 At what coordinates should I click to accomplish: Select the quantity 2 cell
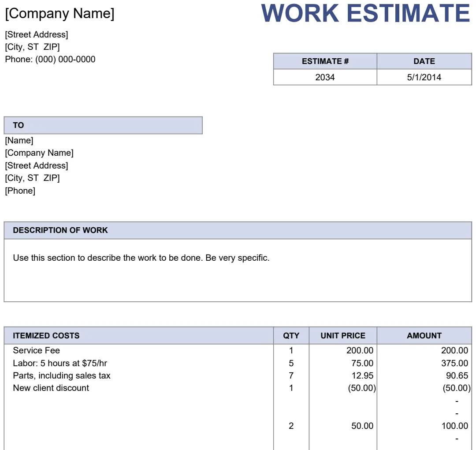(291, 426)
